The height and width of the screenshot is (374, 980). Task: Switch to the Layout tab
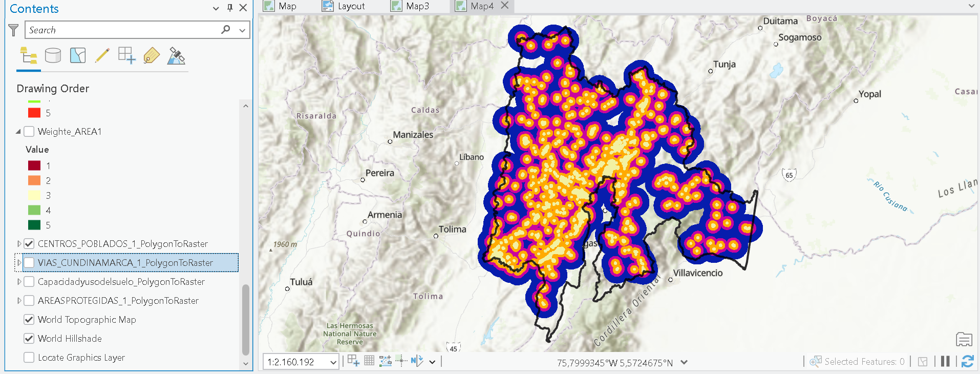[x=344, y=6]
